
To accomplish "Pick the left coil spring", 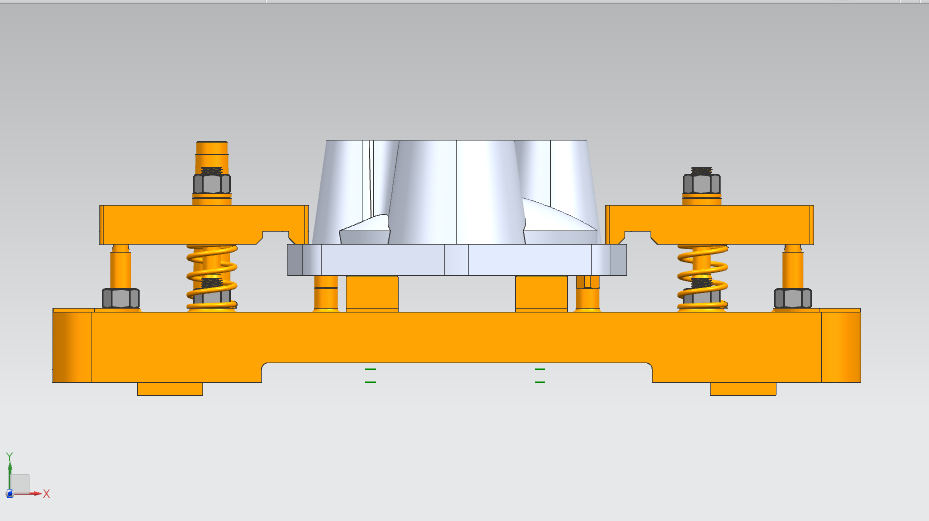I will pos(212,277).
